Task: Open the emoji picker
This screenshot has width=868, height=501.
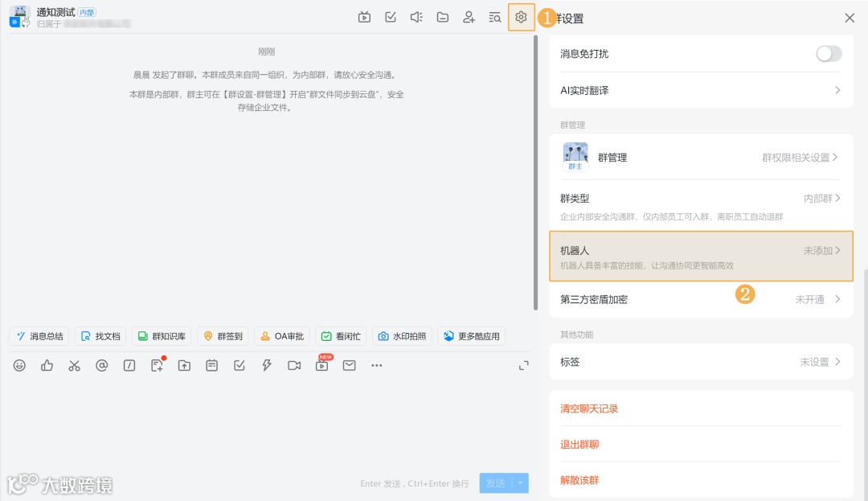Action: click(x=19, y=365)
